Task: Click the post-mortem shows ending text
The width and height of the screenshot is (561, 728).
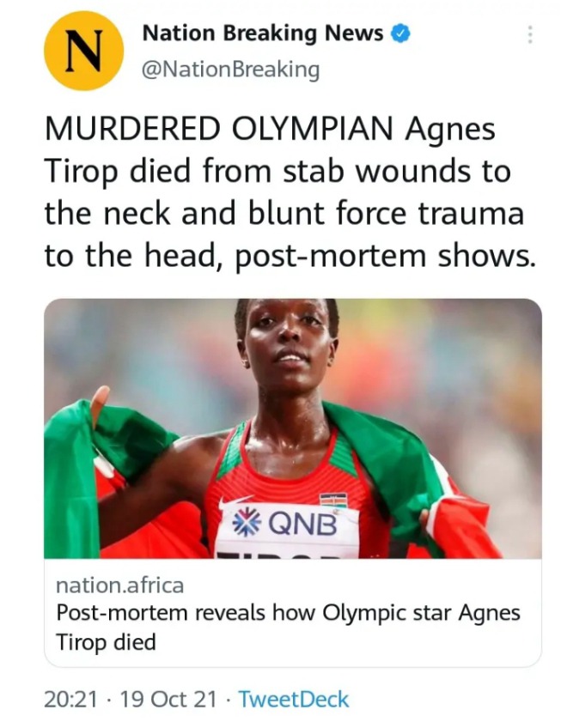Action: (x=383, y=256)
